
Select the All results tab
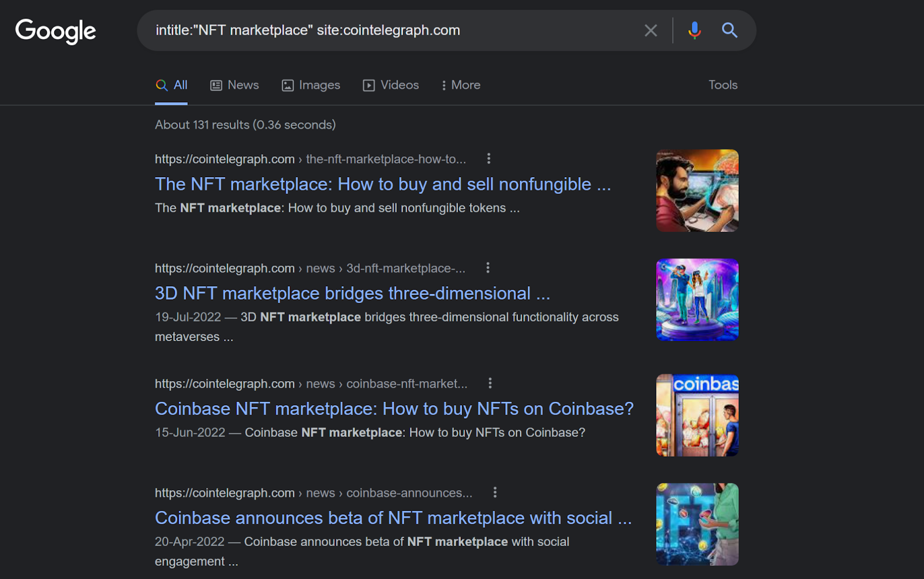172,85
